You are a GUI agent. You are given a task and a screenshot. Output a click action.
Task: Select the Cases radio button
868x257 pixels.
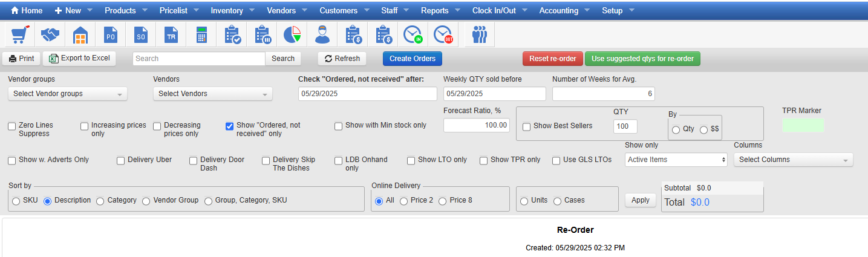click(x=558, y=201)
